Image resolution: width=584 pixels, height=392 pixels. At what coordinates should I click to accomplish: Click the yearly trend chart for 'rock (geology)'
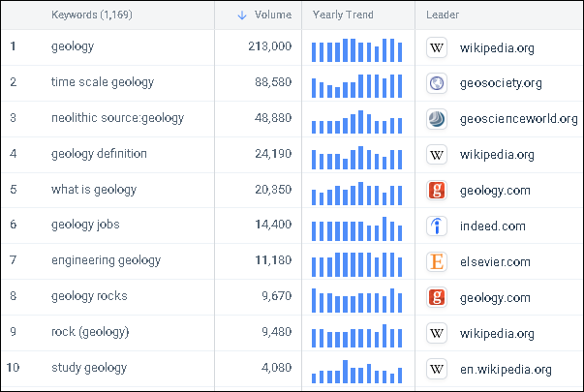356,333
